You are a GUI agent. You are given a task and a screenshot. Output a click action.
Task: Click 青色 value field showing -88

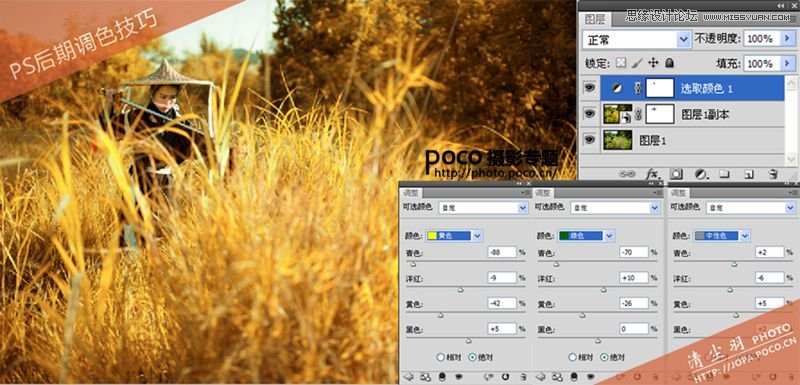coord(502,252)
